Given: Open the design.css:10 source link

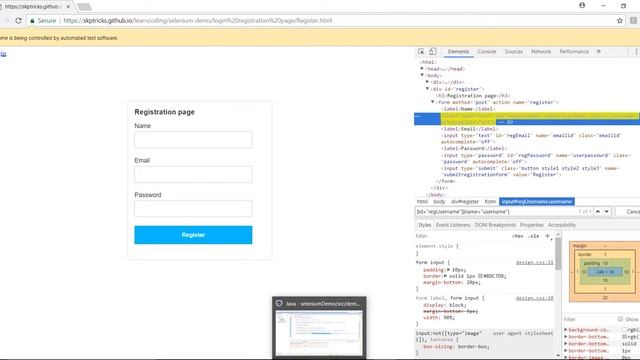Looking at the screenshot, I should (x=534, y=298).
